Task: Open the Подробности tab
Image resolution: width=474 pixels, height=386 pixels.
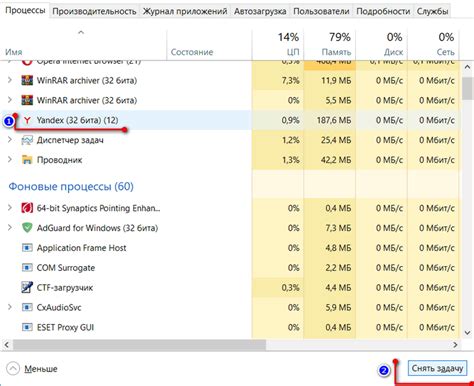Action: (383, 11)
